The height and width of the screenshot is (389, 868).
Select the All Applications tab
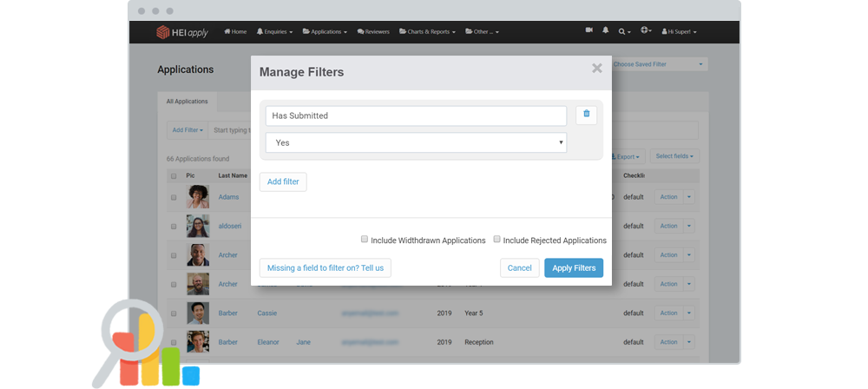[x=187, y=102]
